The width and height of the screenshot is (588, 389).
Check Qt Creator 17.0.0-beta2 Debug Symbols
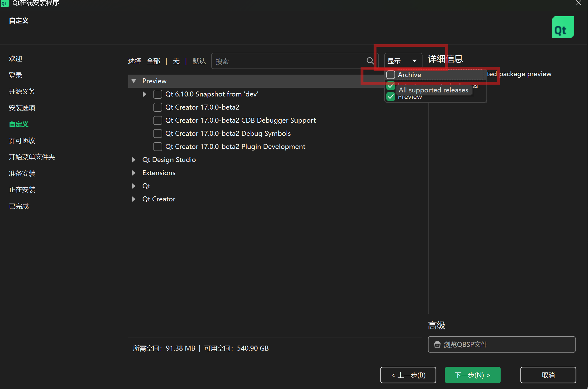click(x=158, y=133)
